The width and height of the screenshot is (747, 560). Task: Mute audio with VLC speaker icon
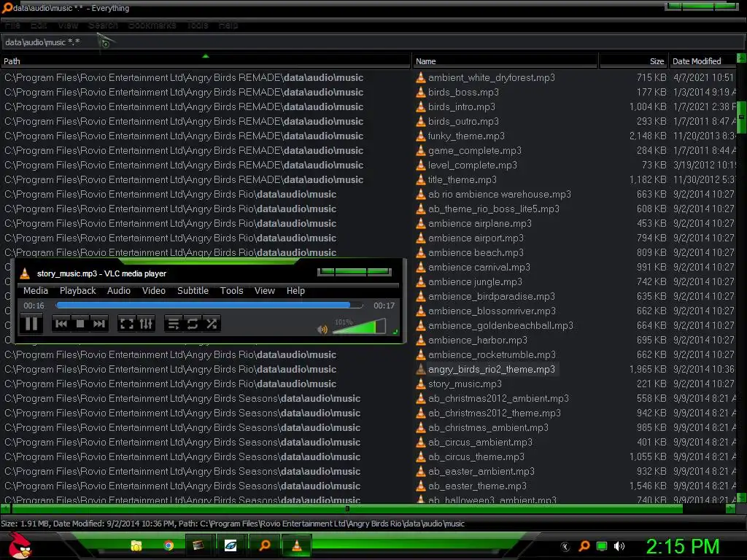(x=322, y=329)
